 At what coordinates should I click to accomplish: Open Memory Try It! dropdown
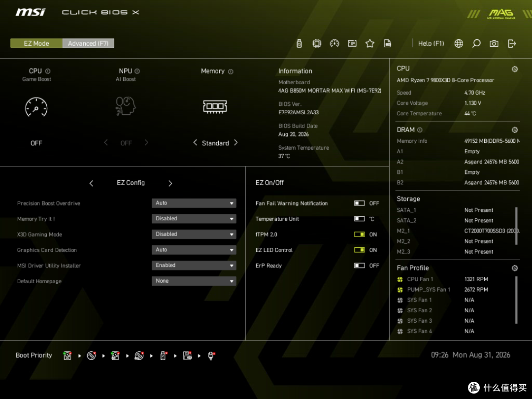coord(194,219)
